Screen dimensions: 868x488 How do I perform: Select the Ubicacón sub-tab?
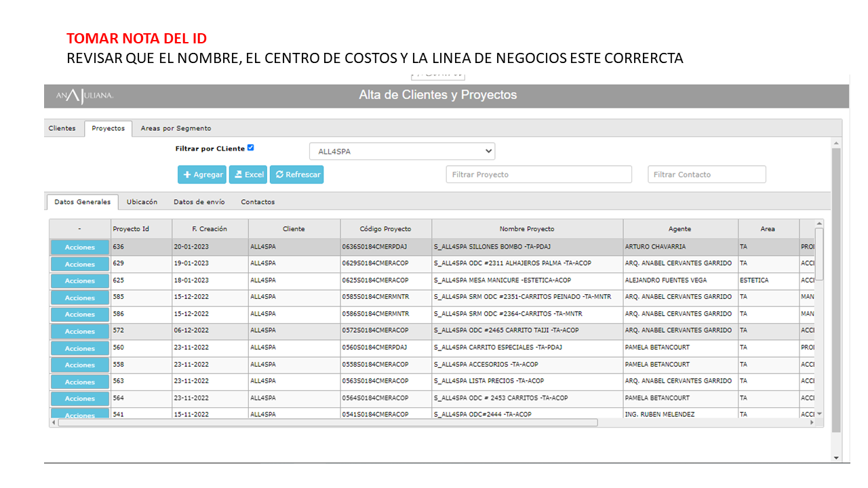click(142, 202)
